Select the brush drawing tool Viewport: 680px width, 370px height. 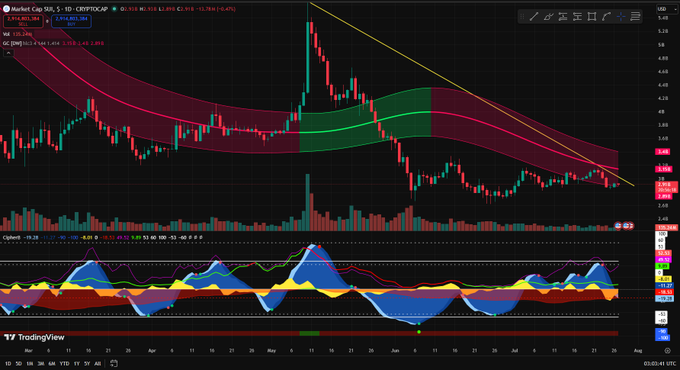click(548, 16)
